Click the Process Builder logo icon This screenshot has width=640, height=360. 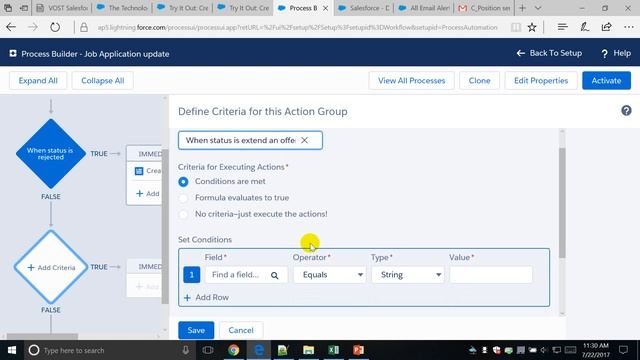point(13,53)
